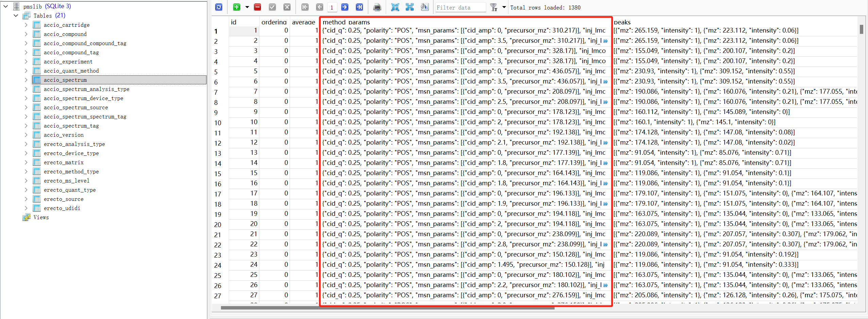Click the peaks column header

pos(622,22)
